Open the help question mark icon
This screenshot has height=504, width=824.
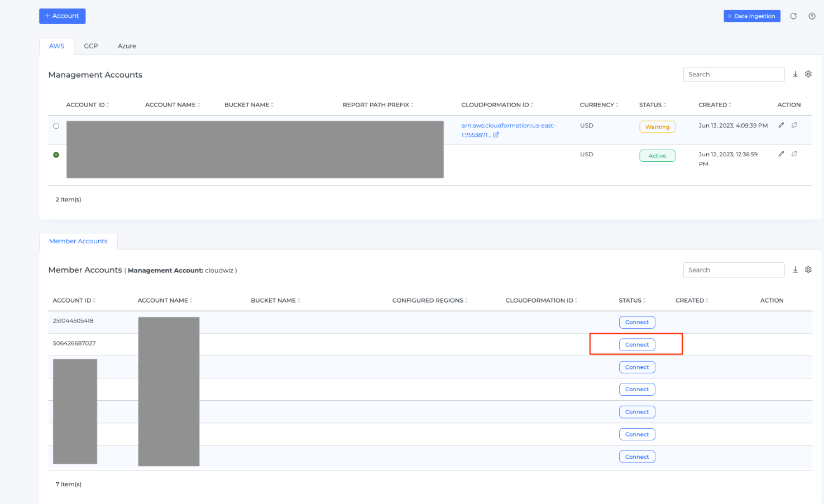coord(812,16)
